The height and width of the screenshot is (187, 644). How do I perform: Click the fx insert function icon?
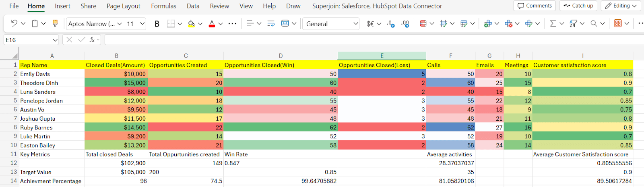point(92,39)
